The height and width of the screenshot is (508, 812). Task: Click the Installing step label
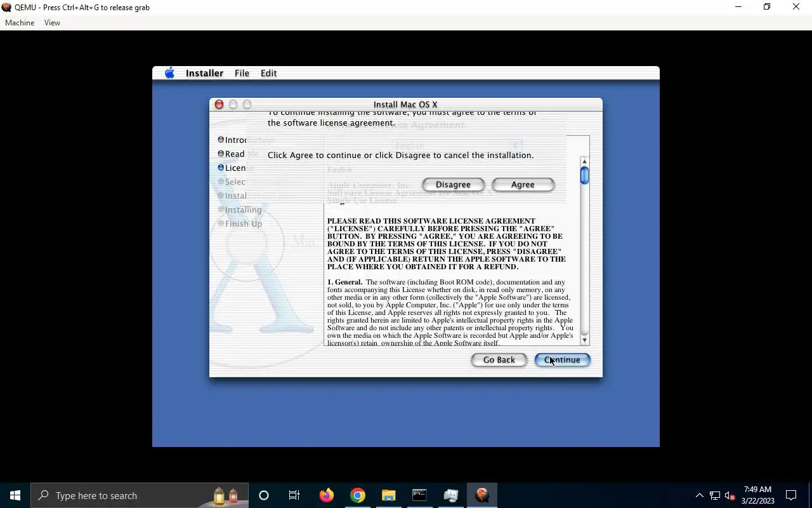point(244,210)
